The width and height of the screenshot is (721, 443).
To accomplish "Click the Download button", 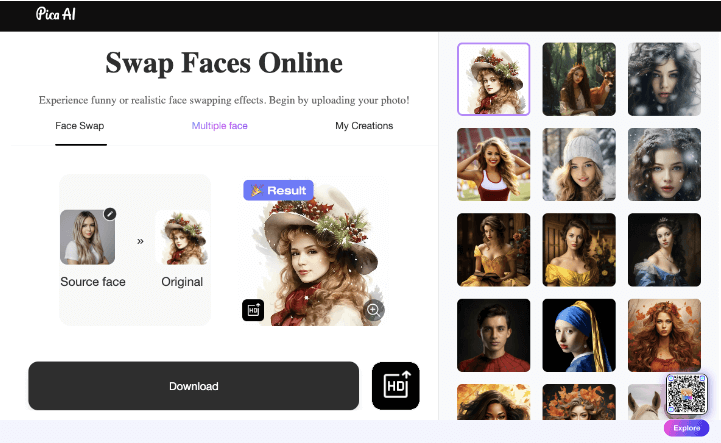I will [x=193, y=386].
